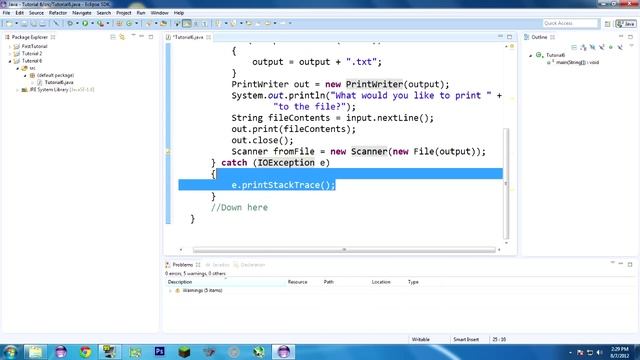Screen dimensions: 640x360
Task: Click the editor horizontal scrollbar
Action: pos(344,250)
